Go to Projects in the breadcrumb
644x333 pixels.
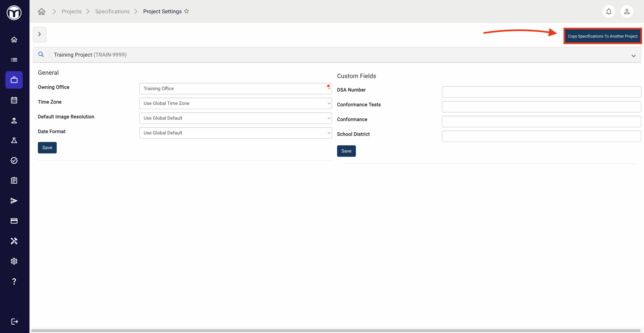click(x=71, y=12)
